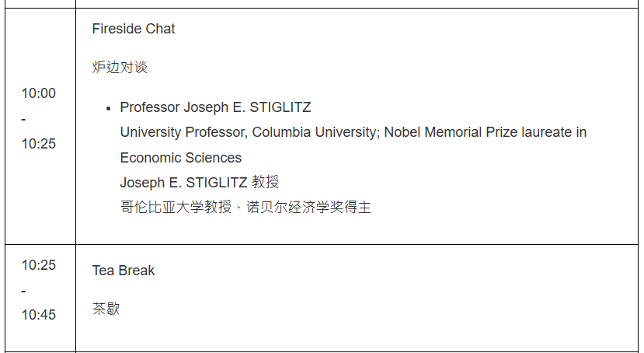Click the 10:25 end time of Fireside Chat
The image size is (644, 353).
(x=39, y=144)
